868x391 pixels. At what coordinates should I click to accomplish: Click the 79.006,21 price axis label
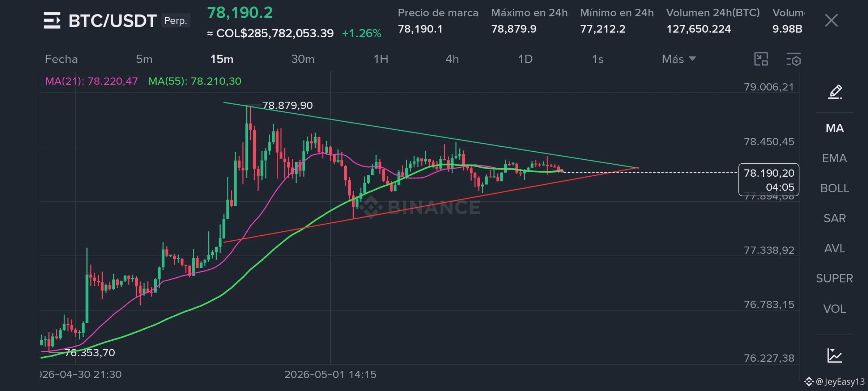[x=769, y=87]
